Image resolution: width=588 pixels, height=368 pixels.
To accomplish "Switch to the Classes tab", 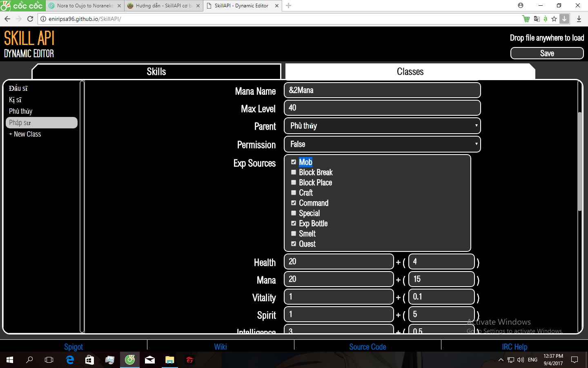I will (410, 72).
